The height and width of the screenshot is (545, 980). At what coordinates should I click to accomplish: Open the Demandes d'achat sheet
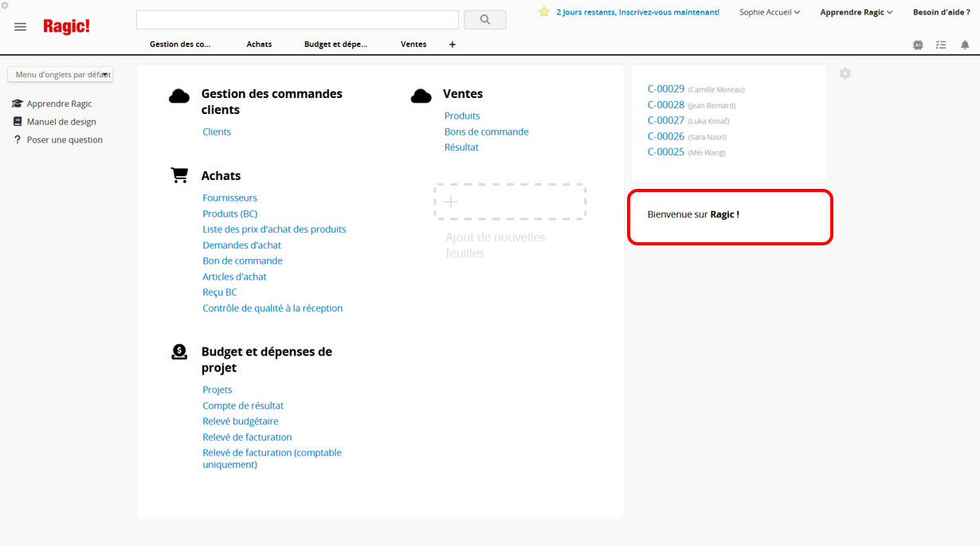[241, 245]
